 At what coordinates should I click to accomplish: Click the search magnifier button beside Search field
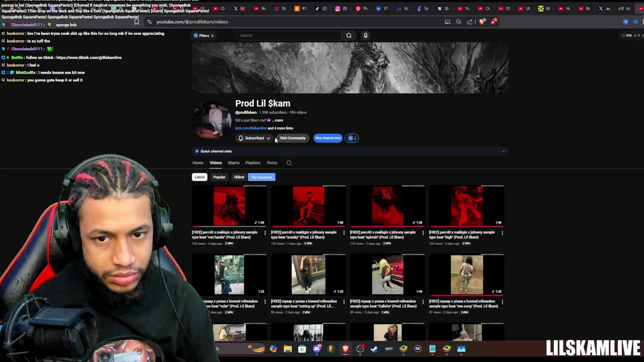point(349,35)
